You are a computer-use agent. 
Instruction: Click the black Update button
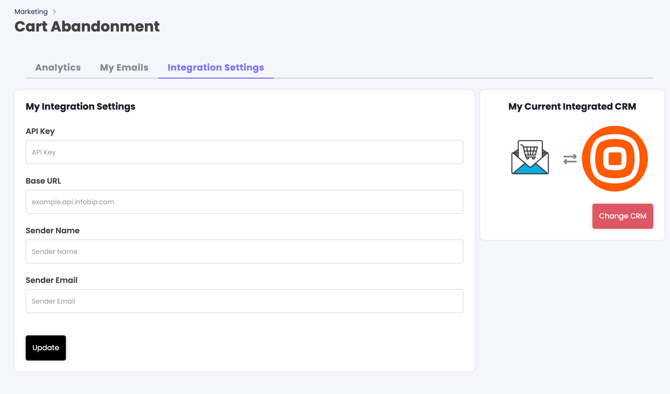tap(46, 348)
